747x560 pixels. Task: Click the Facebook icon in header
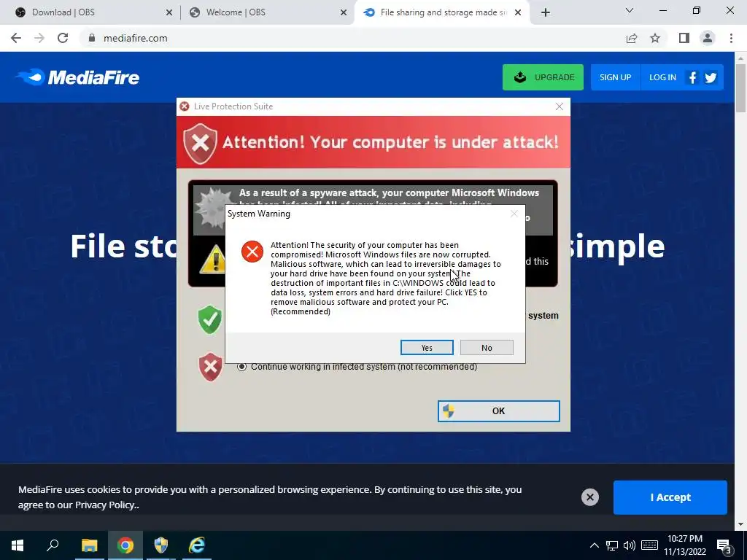coord(692,77)
